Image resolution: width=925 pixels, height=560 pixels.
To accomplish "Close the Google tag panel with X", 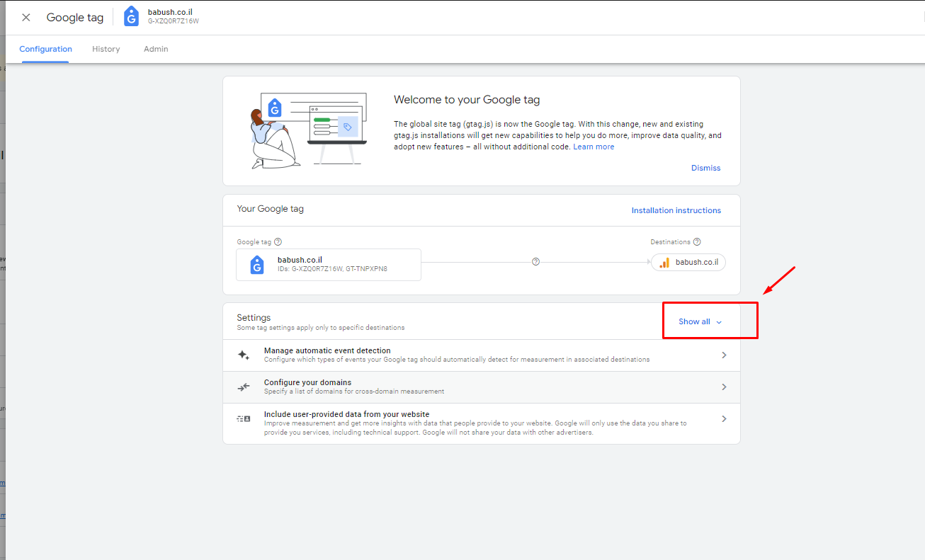I will coord(26,18).
